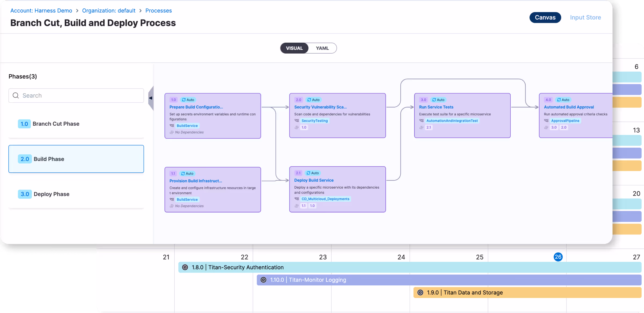This screenshot has height=313, width=644.
Task: Select the Deploy Phase item
Action: (x=52, y=194)
